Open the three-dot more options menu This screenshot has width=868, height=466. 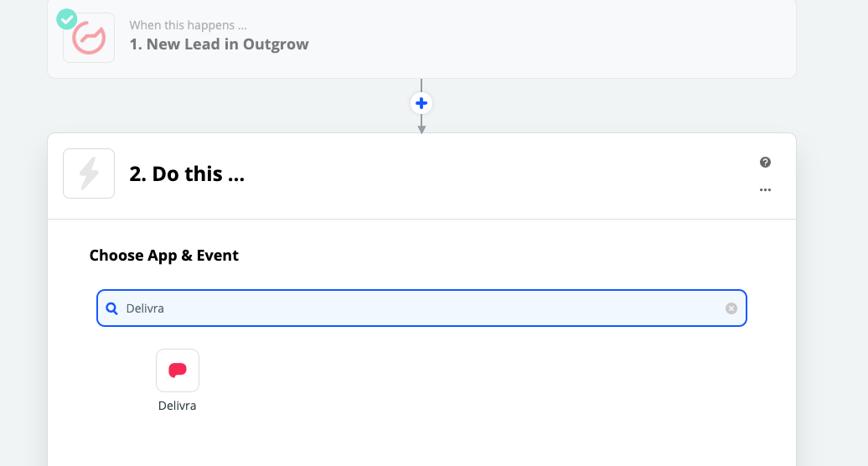click(x=765, y=190)
